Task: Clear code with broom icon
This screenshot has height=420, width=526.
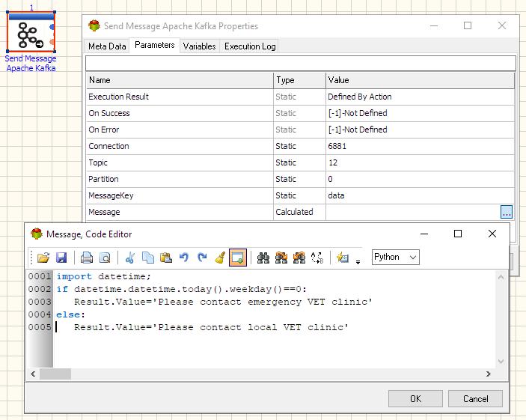Action: (x=220, y=258)
